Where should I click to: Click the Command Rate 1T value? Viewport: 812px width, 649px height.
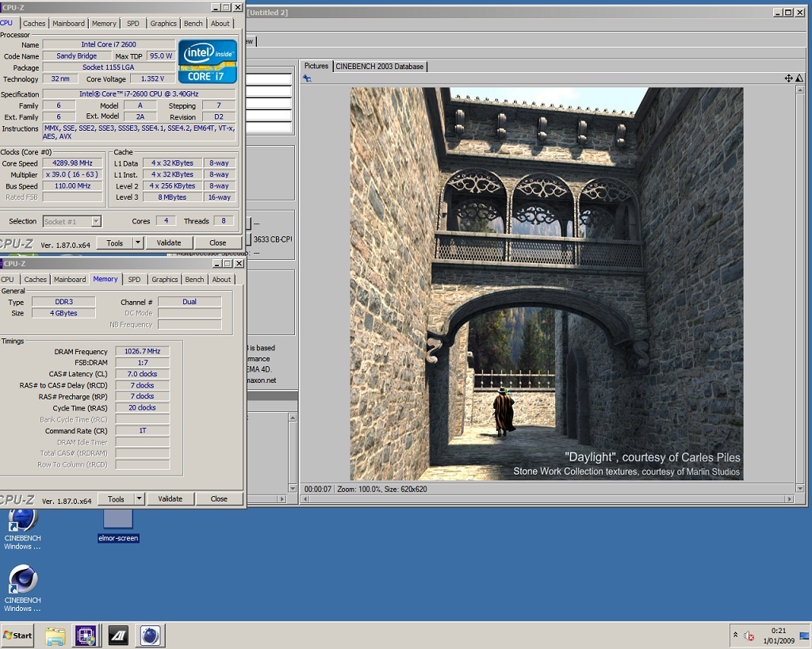(143, 430)
